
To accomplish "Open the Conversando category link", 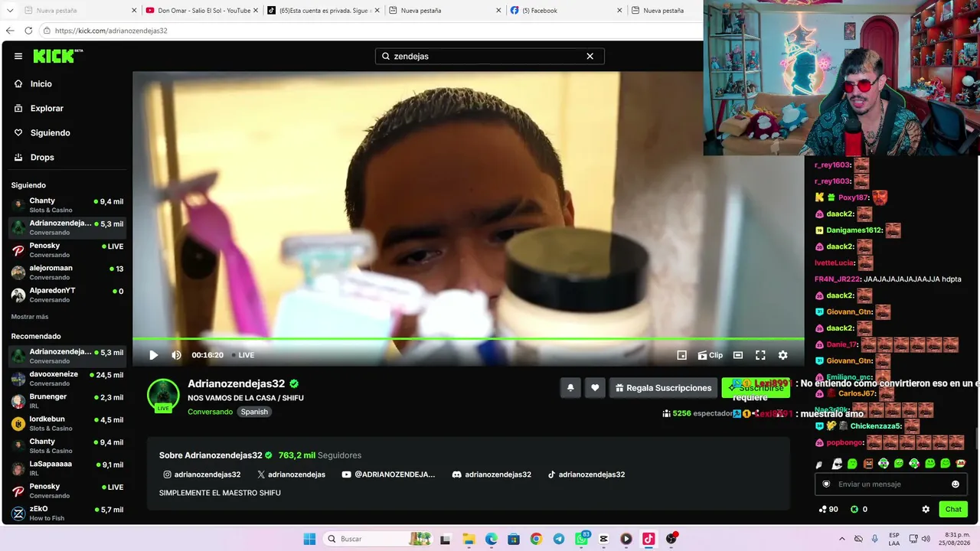I will pos(210,412).
